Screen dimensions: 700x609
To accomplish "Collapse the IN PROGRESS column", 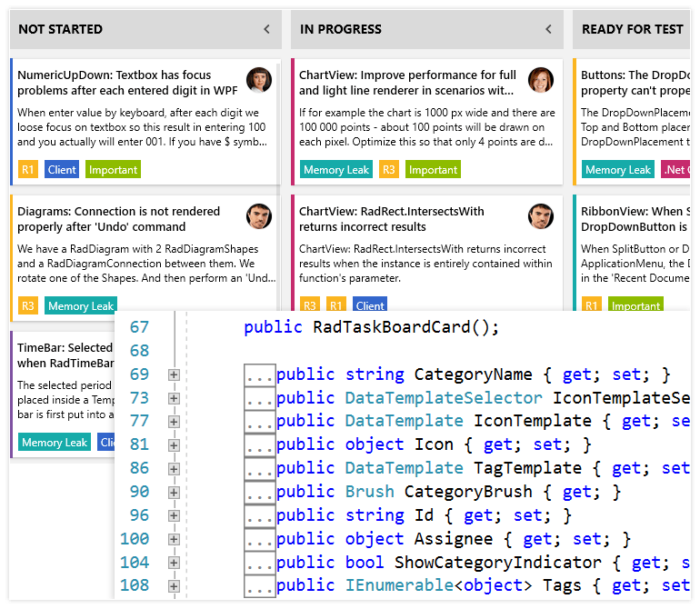I will [548, 29].
